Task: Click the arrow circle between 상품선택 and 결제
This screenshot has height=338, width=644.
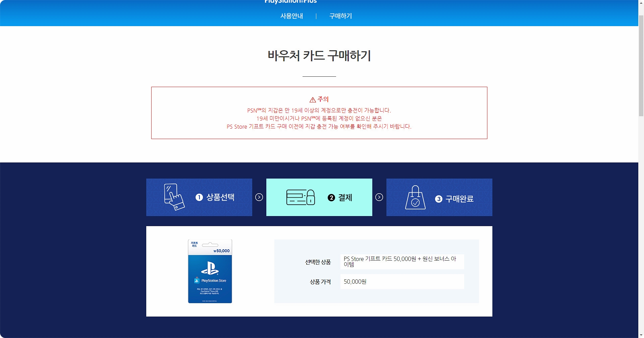Action: [259, 197]
